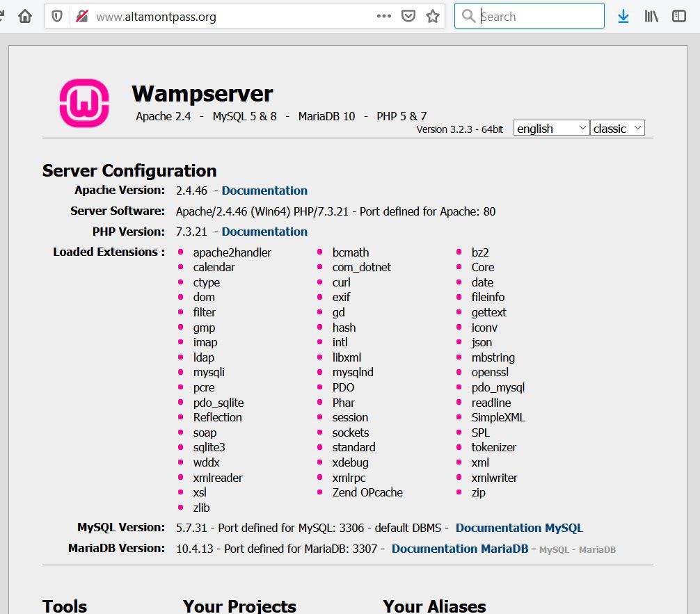Click the Apache Documentation link
700x614 pixels.
264,191
